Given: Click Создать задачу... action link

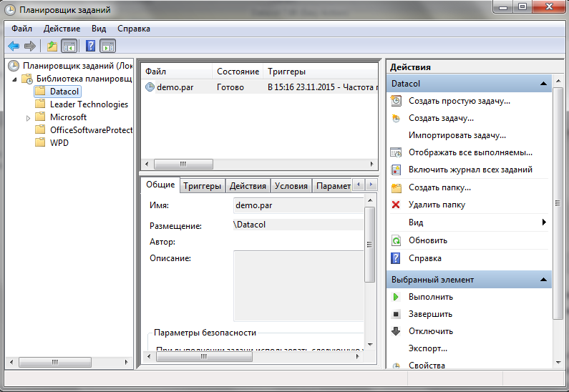Looking at the screenshot, I should tap(441, 118).
